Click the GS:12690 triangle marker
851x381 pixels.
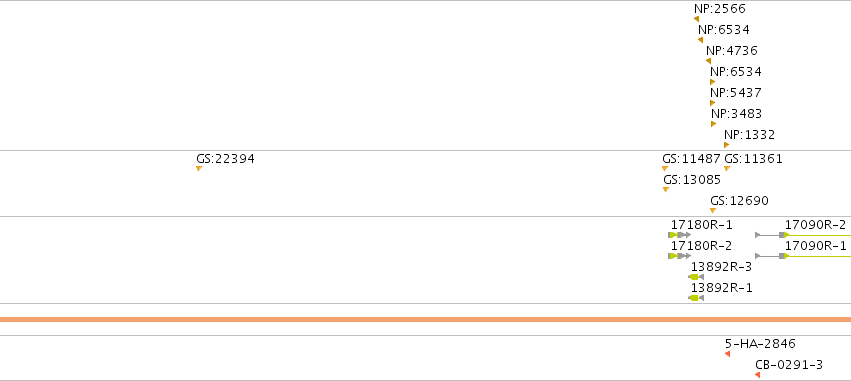(x=713, y=211)
